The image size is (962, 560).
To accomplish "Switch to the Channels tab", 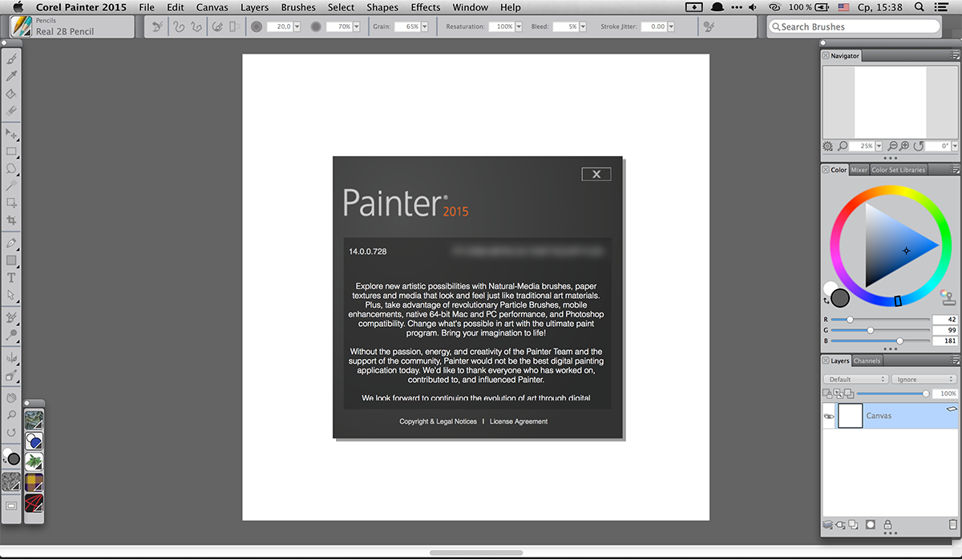I will pos(867,361).
